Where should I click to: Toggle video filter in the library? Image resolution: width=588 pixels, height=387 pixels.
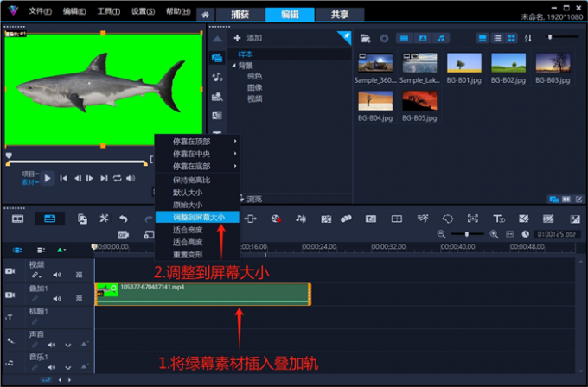pyautogui.click(x=404, y=38)
